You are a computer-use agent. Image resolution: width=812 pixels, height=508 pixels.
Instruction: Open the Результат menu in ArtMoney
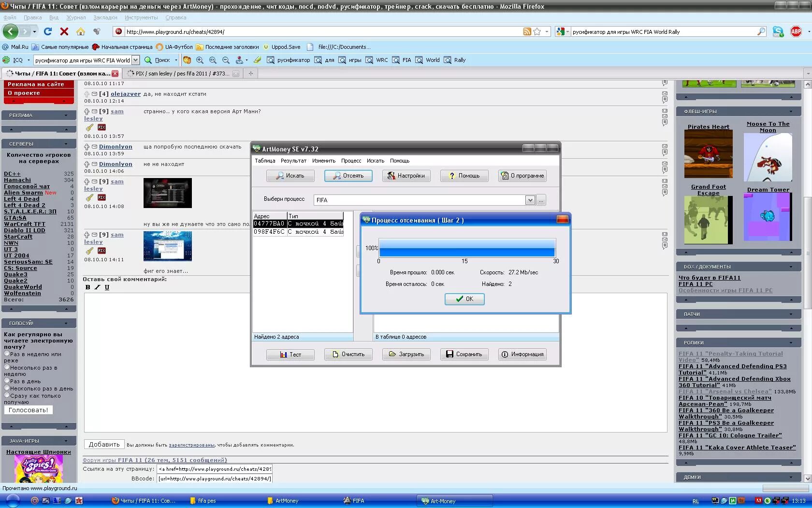[x=293, y=161]
